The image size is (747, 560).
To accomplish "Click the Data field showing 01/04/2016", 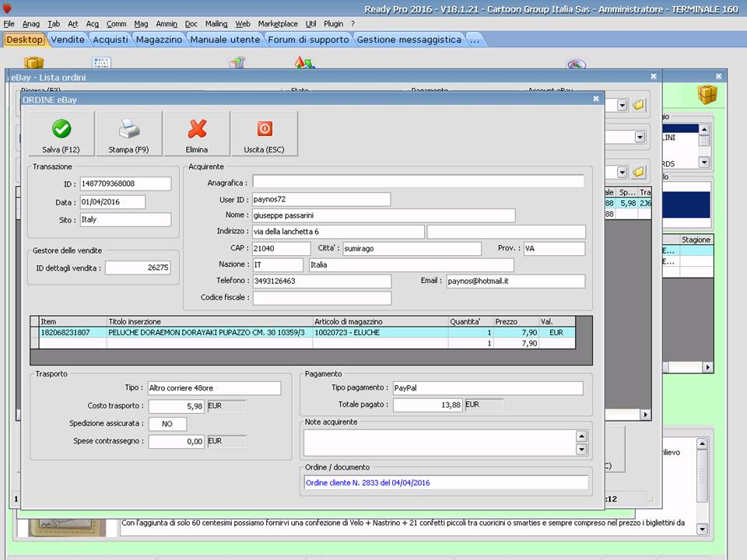I will tap(112, 202).
